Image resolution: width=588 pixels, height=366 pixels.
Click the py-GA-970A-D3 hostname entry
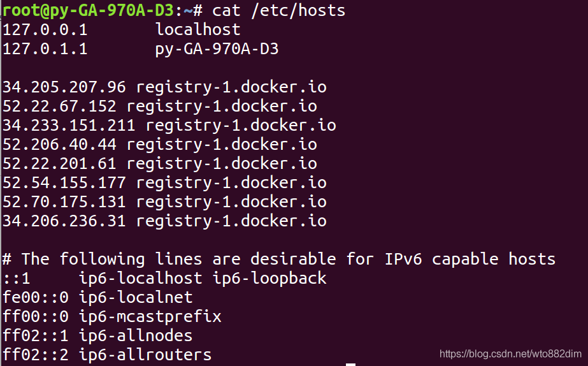217,50
